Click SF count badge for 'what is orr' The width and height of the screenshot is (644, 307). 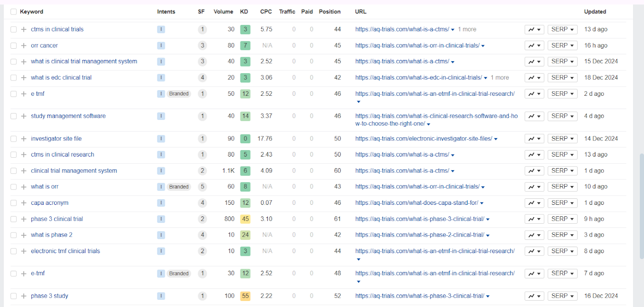(x=202, y=187)
